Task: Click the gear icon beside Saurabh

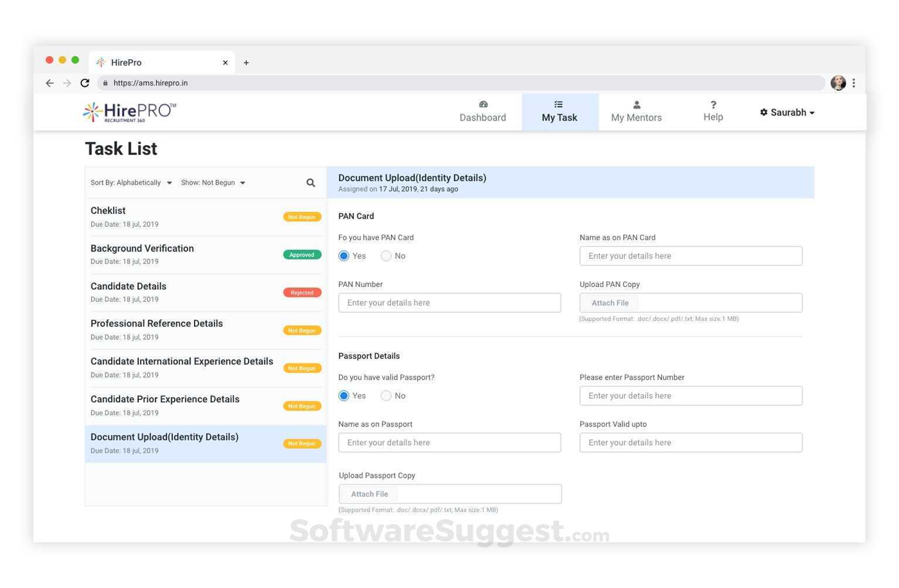Action: point(762,112)
